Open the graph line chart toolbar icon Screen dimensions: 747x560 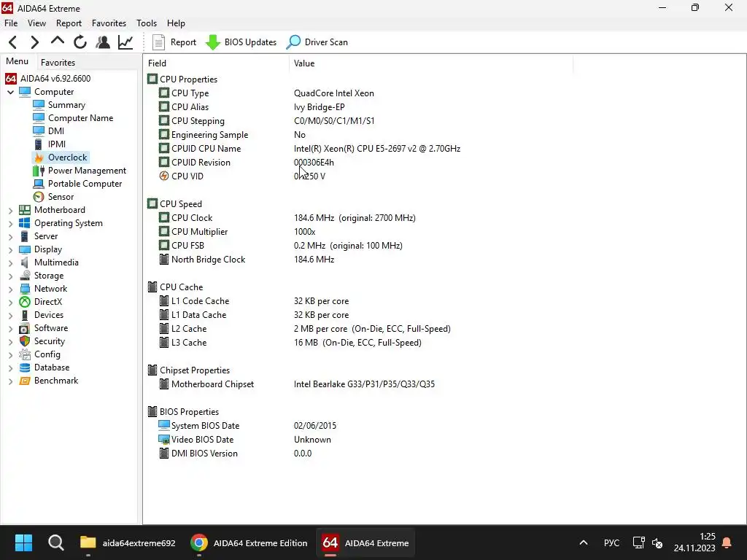point(125,42)
